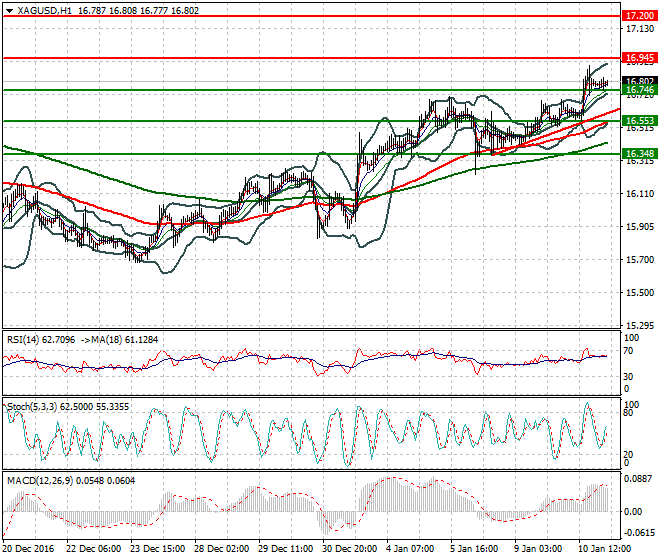
Task: Select the 16.746 green level label
Action: point(640,90)
